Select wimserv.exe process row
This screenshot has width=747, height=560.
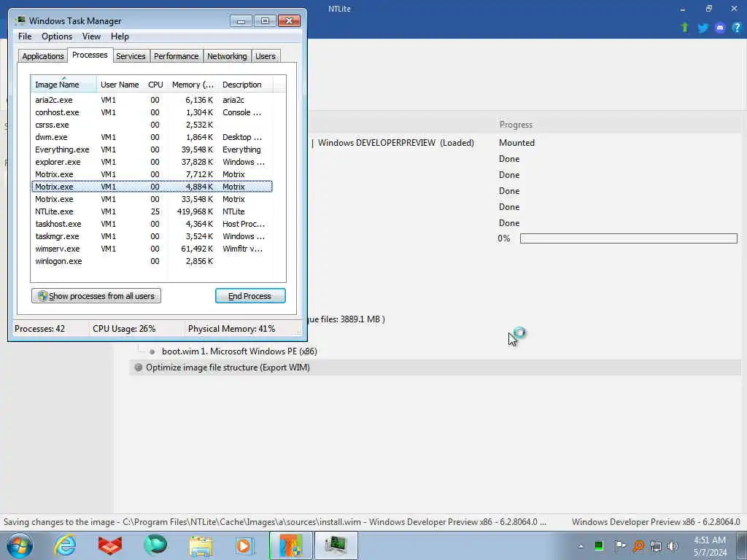(152, 249)
